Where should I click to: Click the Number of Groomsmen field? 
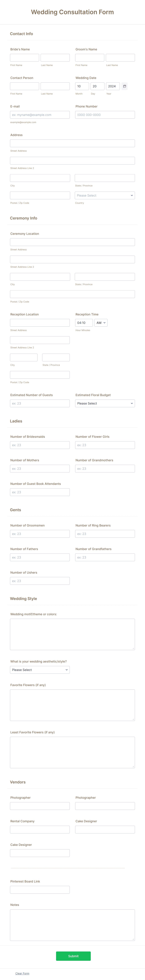[40, 533]
